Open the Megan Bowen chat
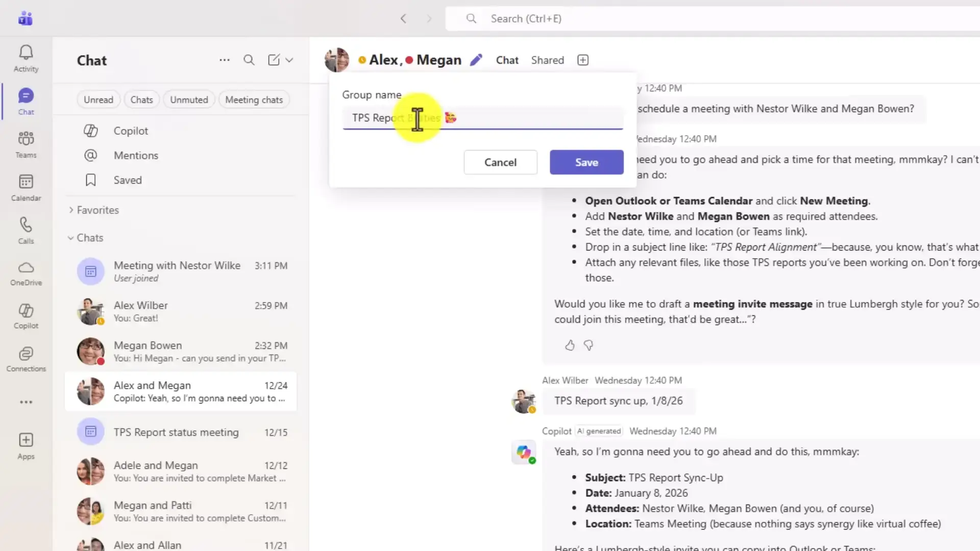The width and height of the screenshot is (980, 551). [181, 352]
